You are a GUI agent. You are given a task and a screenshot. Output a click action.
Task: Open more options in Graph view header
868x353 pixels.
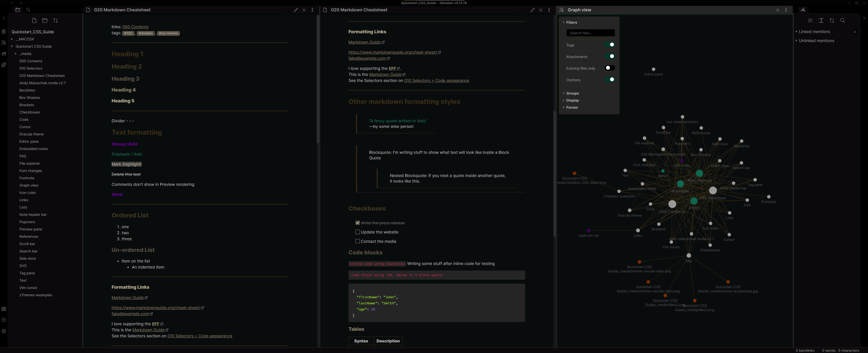click(x=786, y=10)
